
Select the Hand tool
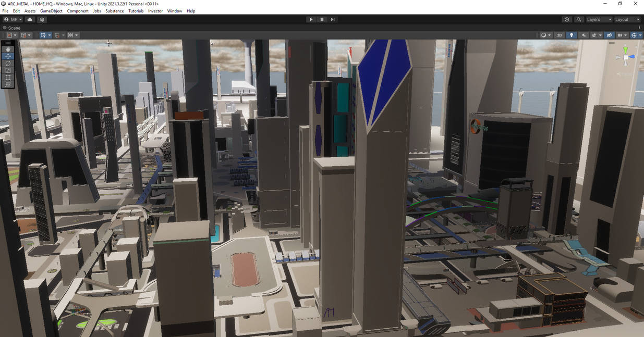(8, 49)
